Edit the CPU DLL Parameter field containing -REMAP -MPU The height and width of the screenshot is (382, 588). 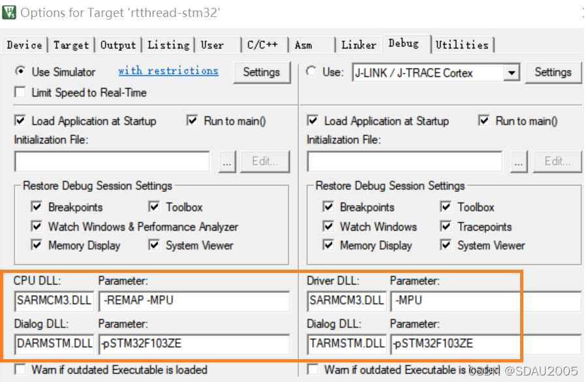point(194,301)
